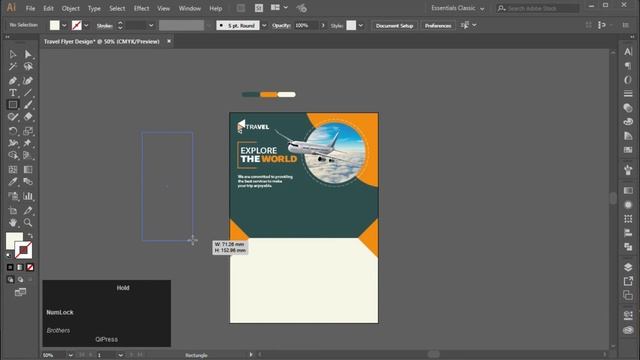Open brush definition 5 pt. Round dropdown
This screenshot has width=640, height=360.
coord(264,25)
